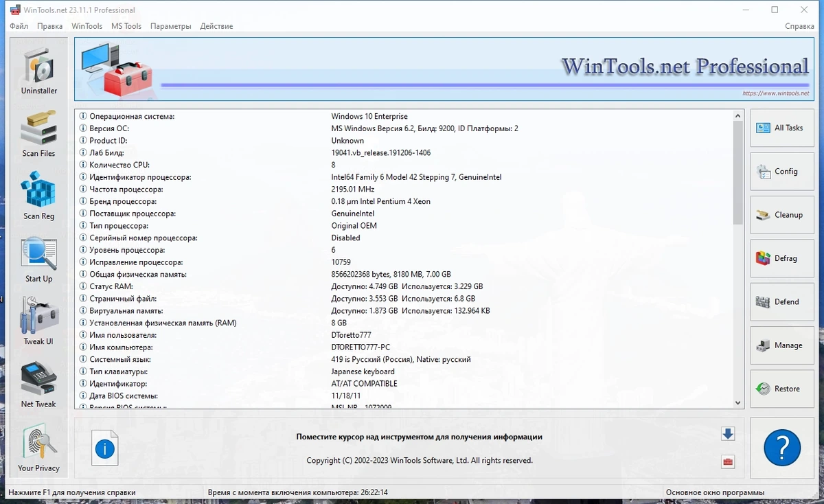Screen dimensions: 824x504
Task: Open the Tweak UI tool
Action: 39,321
